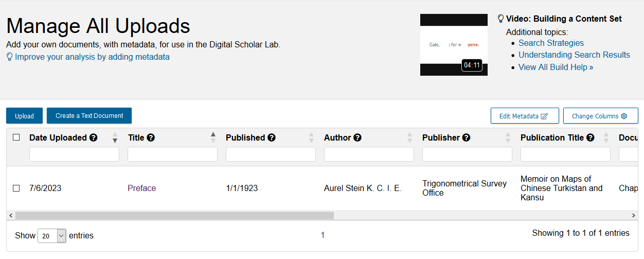
Task: Click help icon beside Publication Title header
Action: tap(591, 138)
